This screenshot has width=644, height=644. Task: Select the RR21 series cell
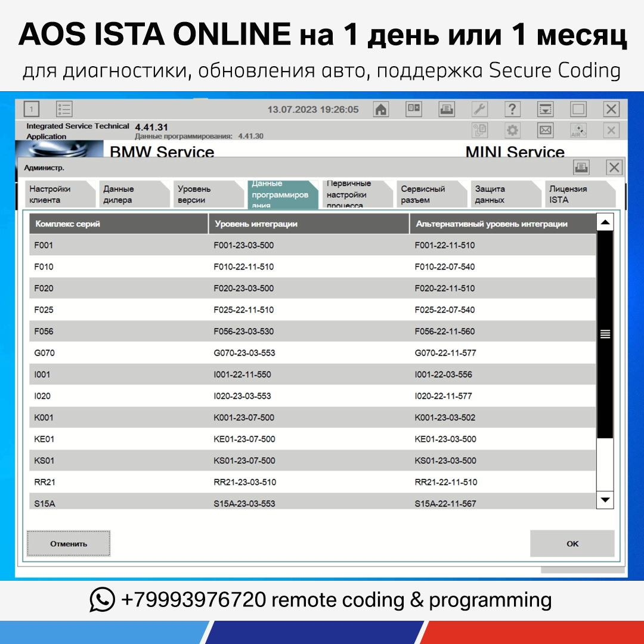coord(44,482)
